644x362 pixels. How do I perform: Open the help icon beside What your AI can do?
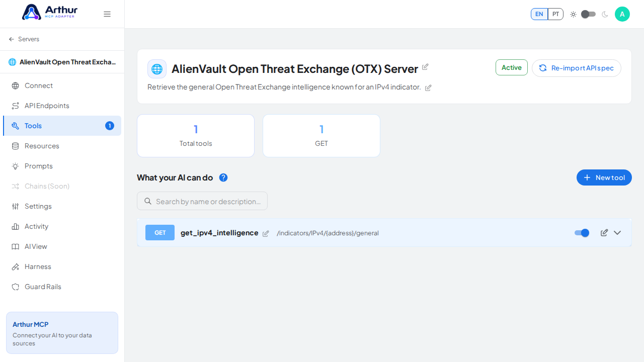click(223, 177)
